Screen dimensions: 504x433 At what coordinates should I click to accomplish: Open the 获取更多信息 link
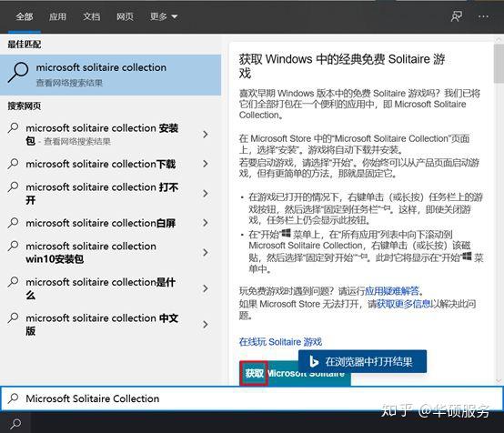click(x=404, y=304)
